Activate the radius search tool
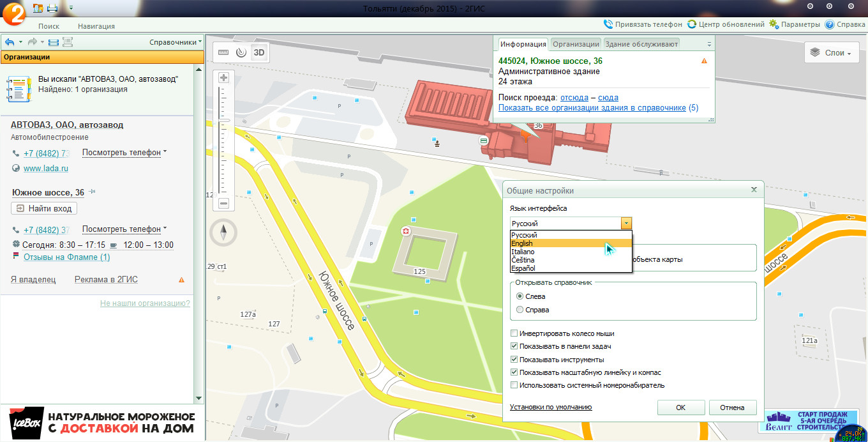868x442 pixels. [241, 53]
